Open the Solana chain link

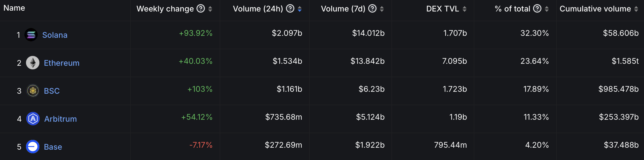pos(55,35)
